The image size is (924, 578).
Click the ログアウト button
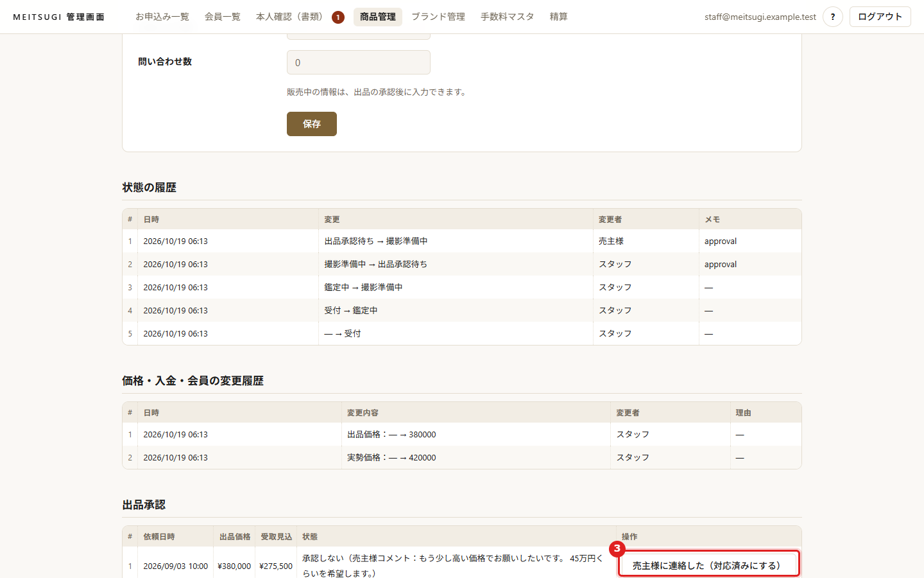880,17
